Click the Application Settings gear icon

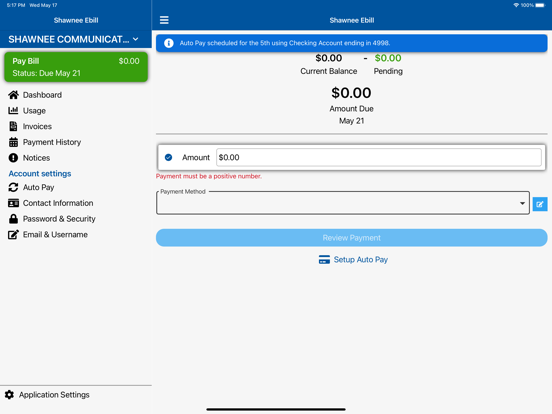(10, 395)
